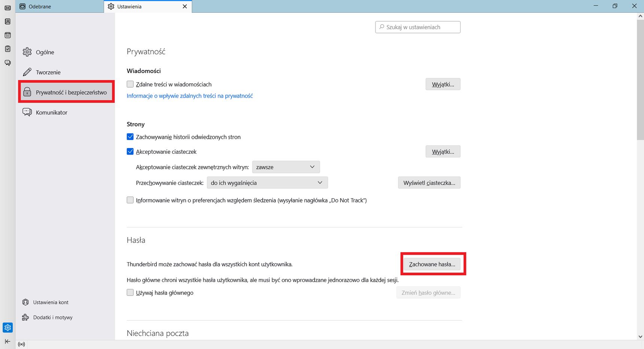Click the Komunikator chat bubble icon
Screen dimensions: 644x349
point(27,112)
